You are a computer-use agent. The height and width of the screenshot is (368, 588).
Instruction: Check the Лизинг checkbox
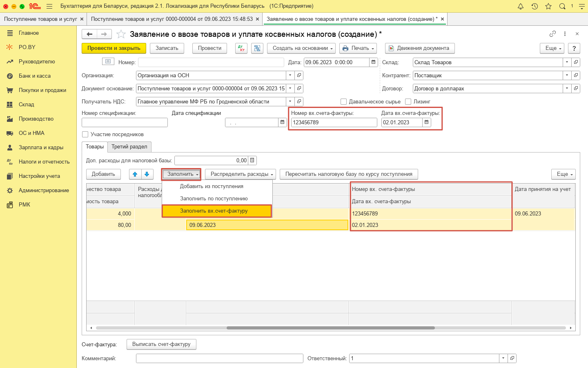pos(408,102)
